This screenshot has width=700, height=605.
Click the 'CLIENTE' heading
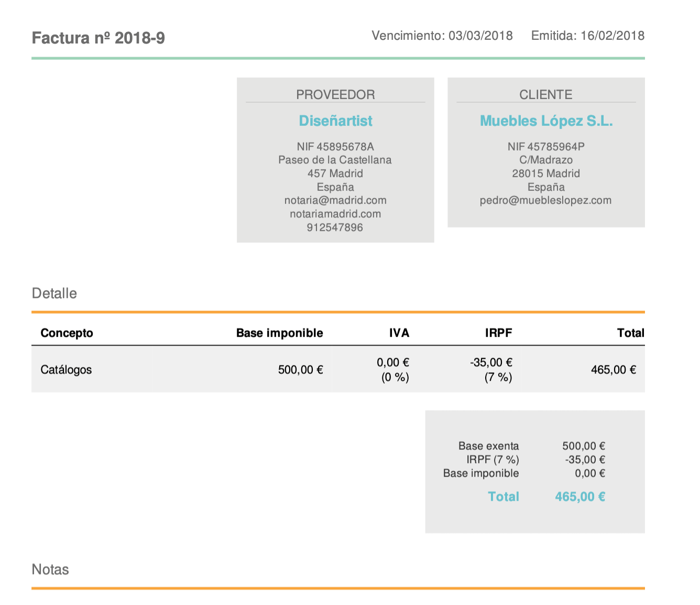(x=546, y=94)
